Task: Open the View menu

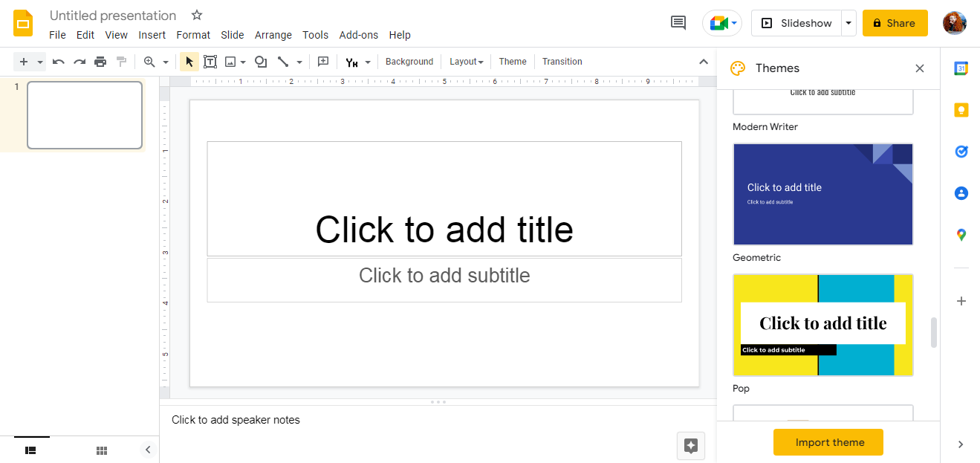Action: click(x=117, y=35)
